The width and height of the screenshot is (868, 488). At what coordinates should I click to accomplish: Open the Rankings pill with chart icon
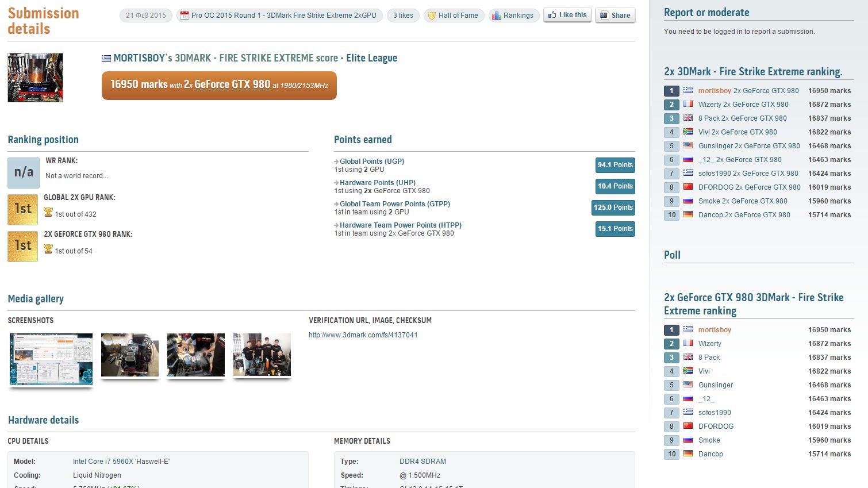(x=514, y=16)
